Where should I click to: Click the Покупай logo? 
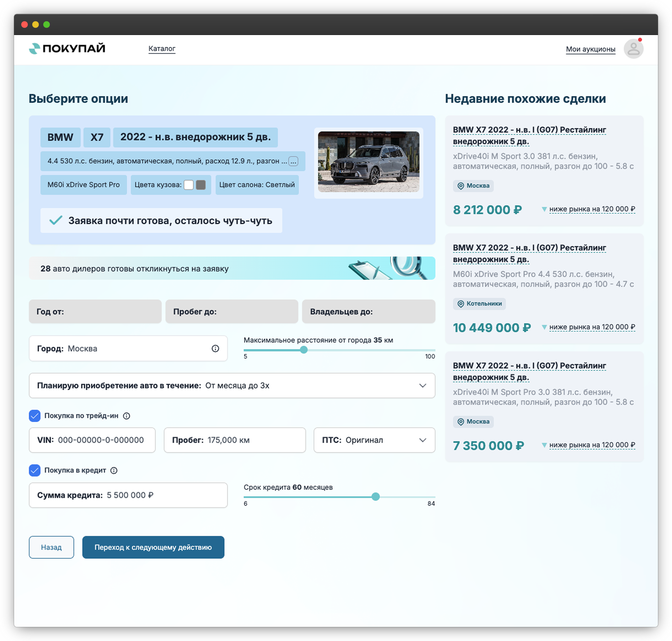[67, 49]
